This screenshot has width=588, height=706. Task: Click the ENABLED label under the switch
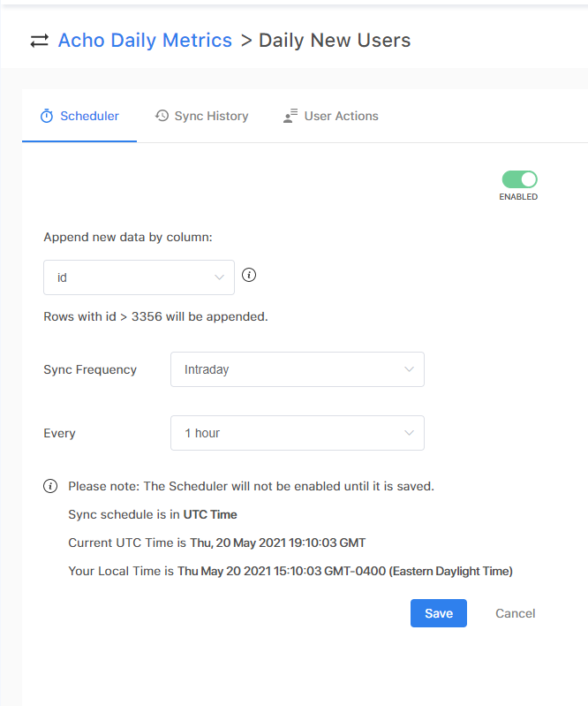click(x=518, y=197)
